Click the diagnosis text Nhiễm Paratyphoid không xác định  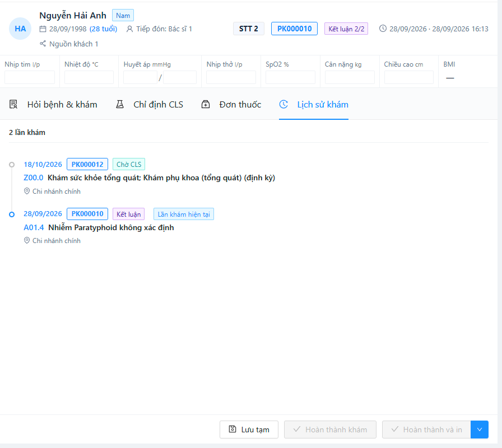click(111, 227)
